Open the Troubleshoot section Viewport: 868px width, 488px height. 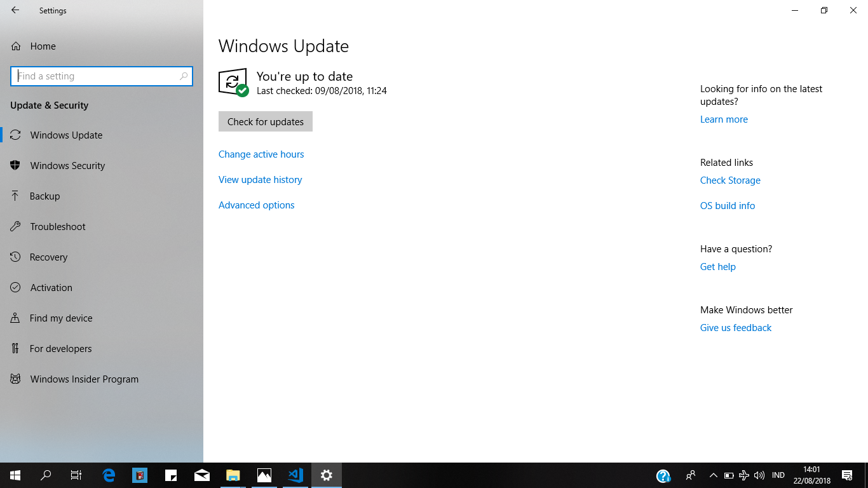(x=102, y=226)
